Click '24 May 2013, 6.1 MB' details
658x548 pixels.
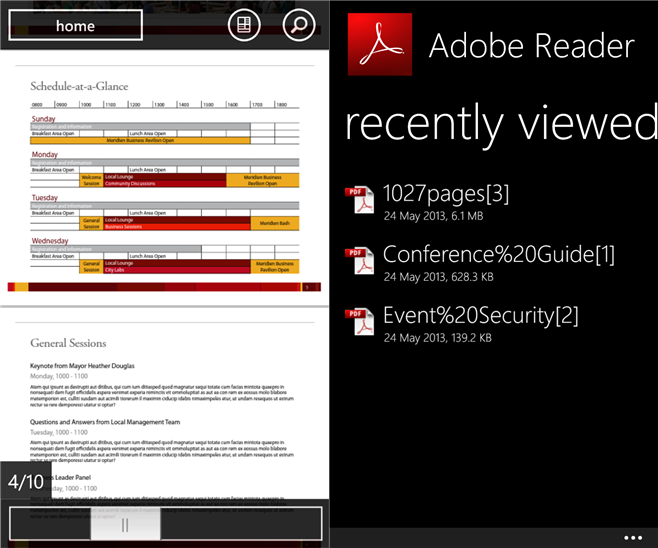[x=433, y=216]
